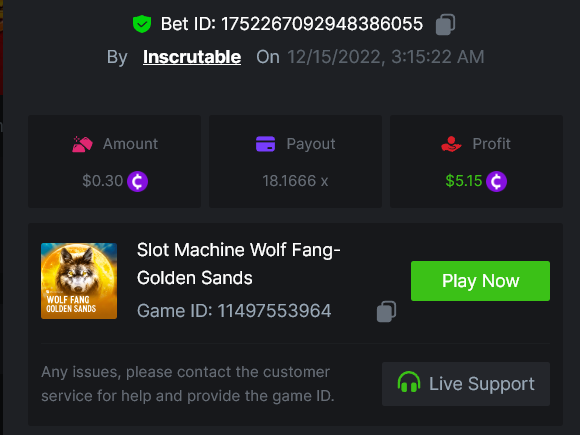Copy the Bet ID to clipboard
The height and width of the screenshot is (435, 580).
(x=445, y=24)
